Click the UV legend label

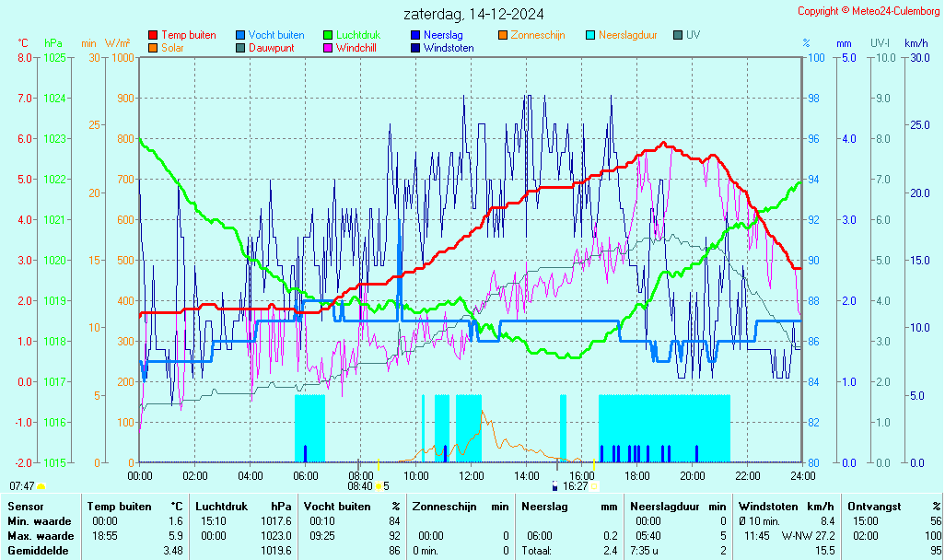point(694,35)
